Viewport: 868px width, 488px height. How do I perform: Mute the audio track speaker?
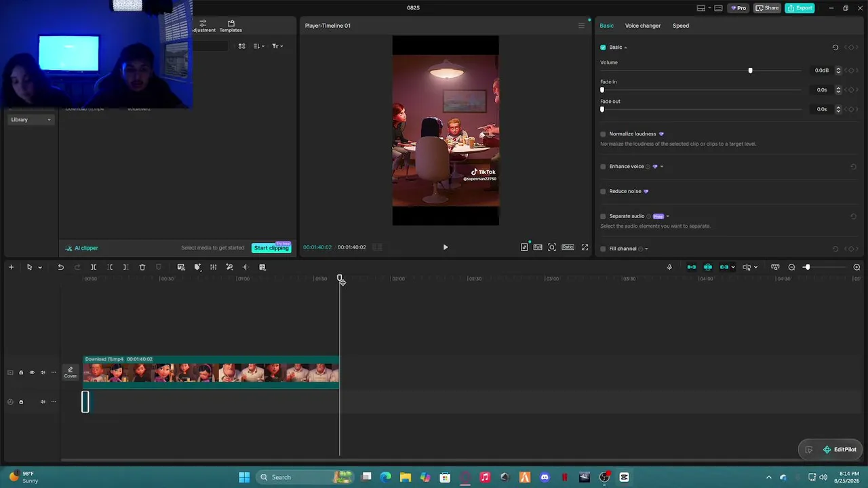coord(43,402)
